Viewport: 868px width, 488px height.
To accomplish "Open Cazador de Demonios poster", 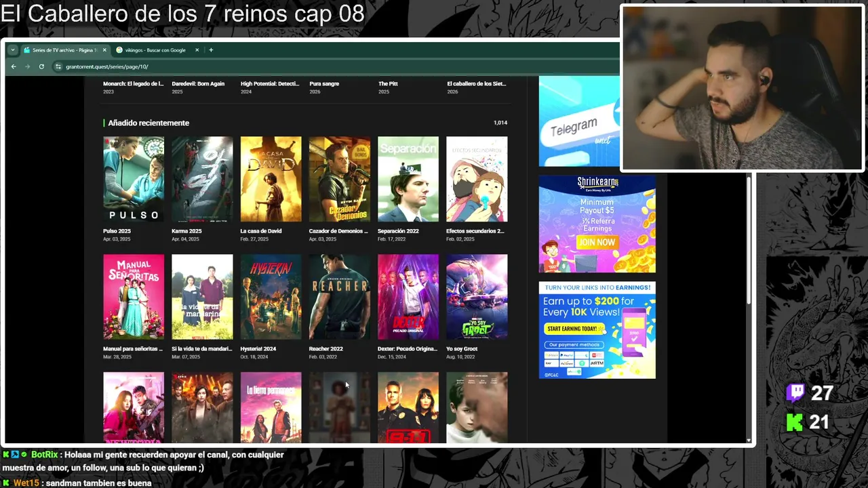I will (340, 179).
